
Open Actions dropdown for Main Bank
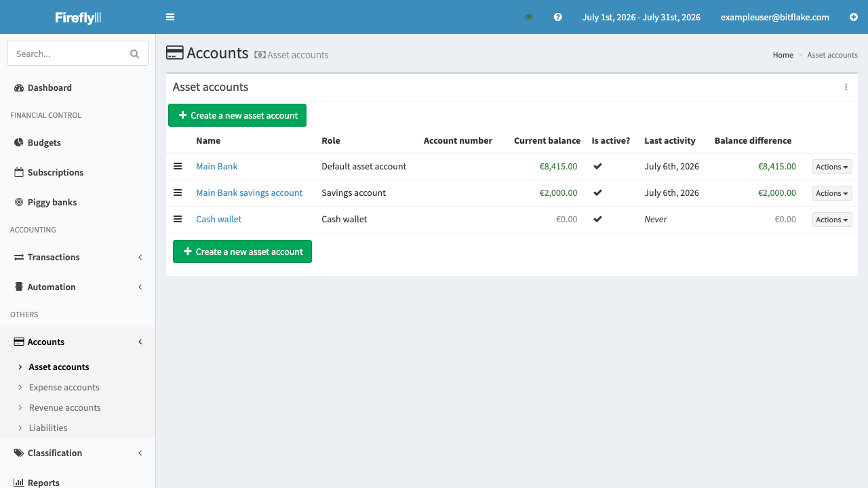[832, 167]
